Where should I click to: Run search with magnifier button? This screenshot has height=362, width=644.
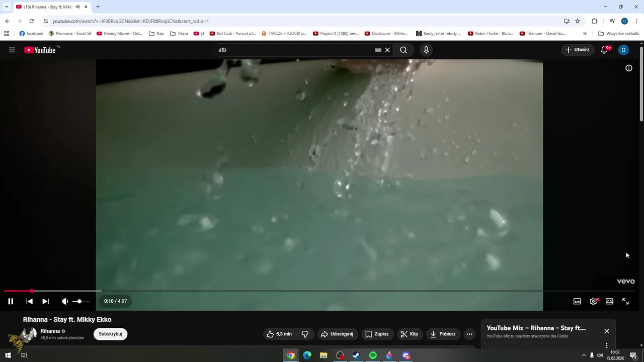pos(404,50)
